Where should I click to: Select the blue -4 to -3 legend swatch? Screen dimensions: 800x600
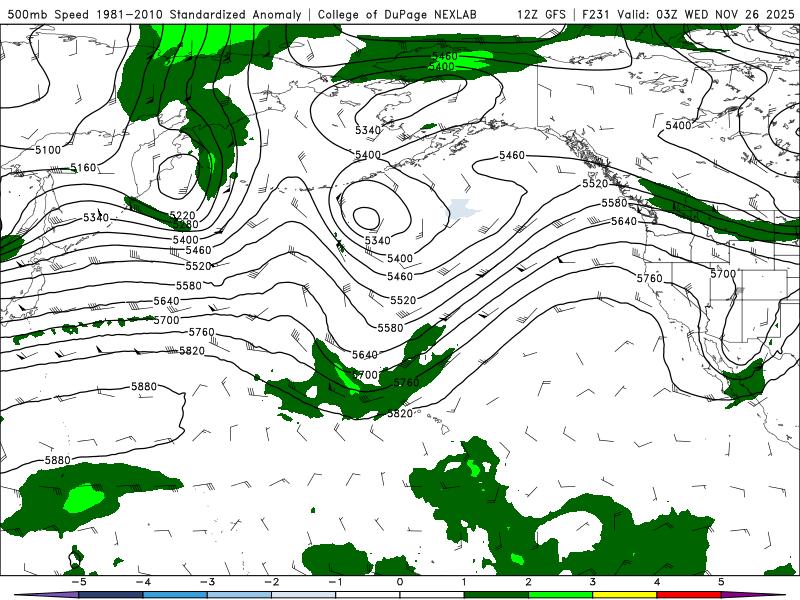175,595
